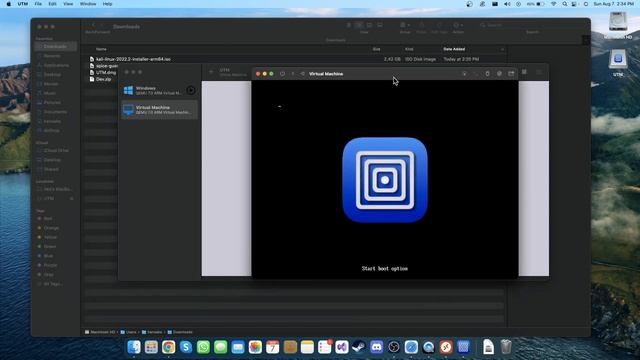
Task: Click Applications in Finder sidebar
Action: click(x=56, y=65)
